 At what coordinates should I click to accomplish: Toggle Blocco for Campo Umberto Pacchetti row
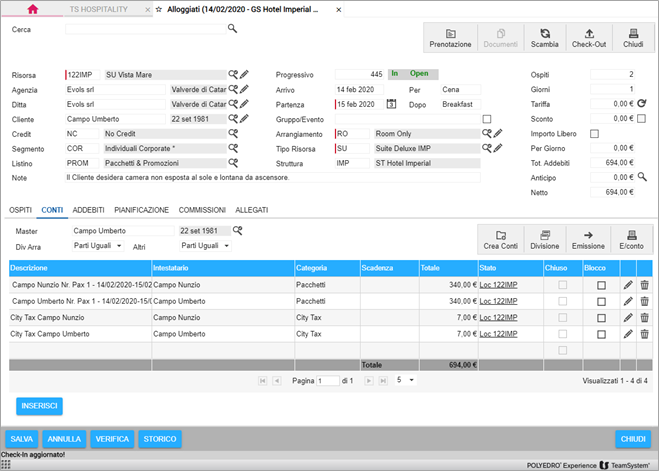(601, 302)
